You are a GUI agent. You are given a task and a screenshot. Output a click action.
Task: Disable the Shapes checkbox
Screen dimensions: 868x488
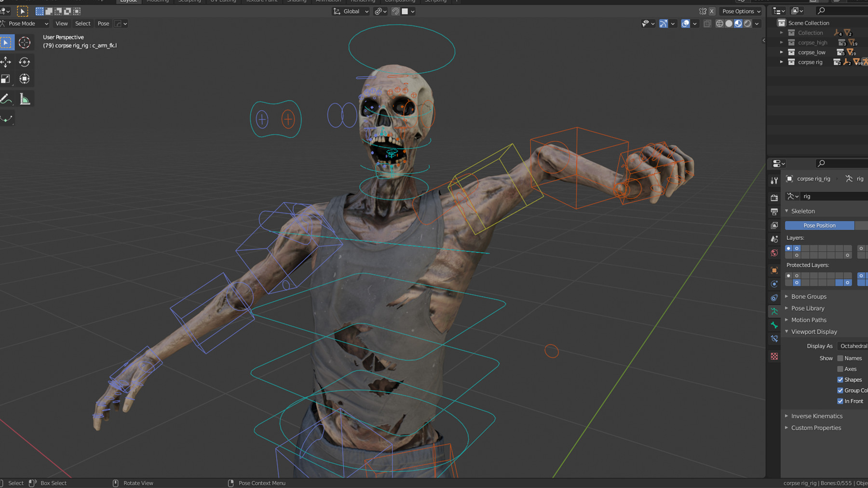841,380
